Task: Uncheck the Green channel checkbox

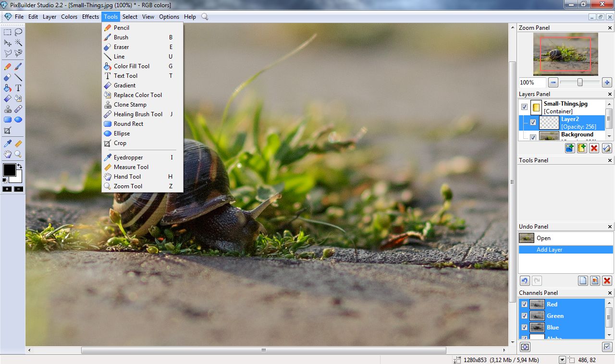Action: click(x=524, y=315)
